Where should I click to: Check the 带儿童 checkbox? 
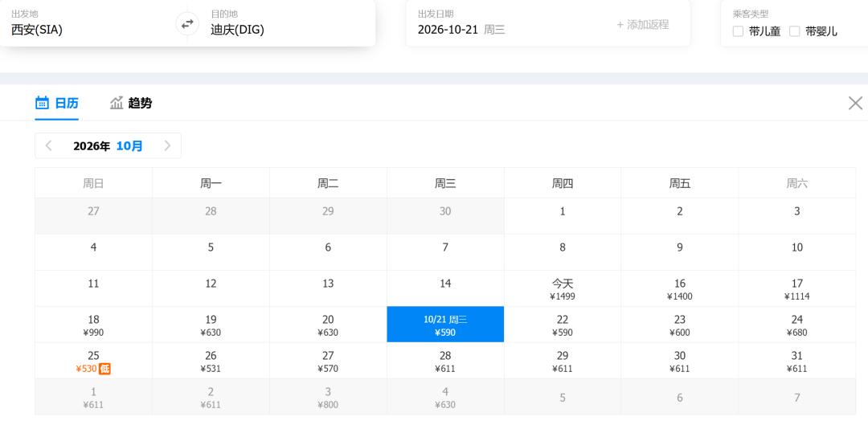pyautogui.click(x=738, y=31)
